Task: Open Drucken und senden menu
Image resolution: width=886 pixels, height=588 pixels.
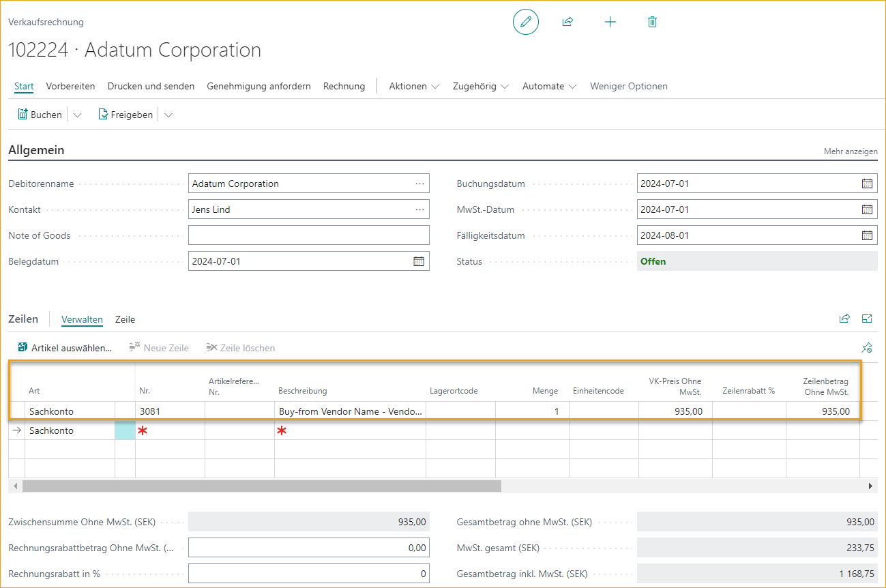Action: 151,87
